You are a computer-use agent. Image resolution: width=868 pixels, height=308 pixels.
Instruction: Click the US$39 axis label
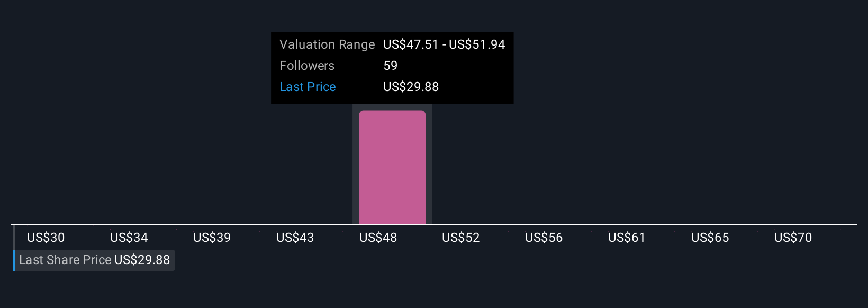[x=212, y=238]
